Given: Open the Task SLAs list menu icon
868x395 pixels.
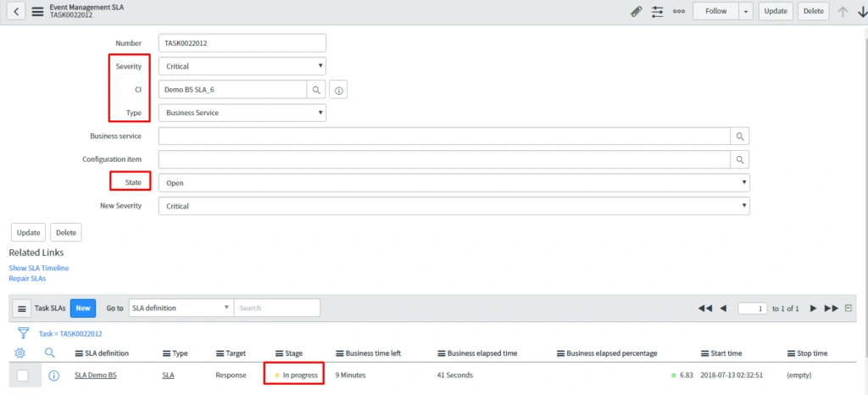Looking at the screenshot, I should 22,309.
